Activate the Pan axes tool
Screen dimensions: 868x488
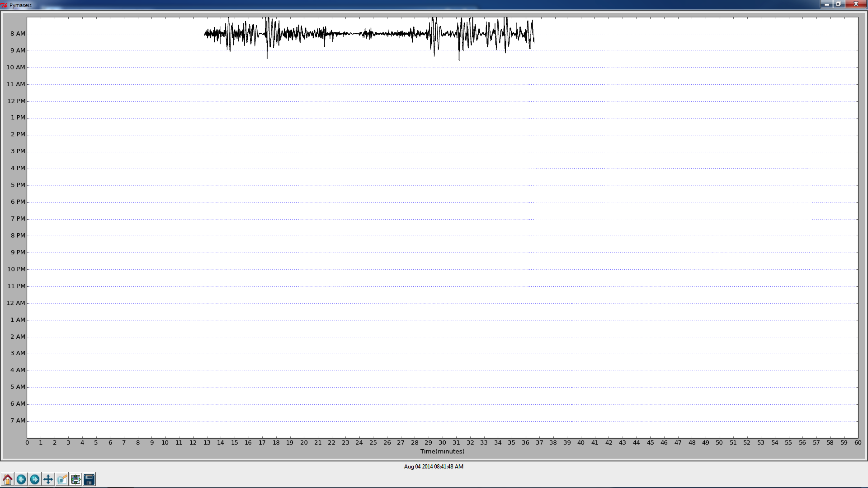click(x=48, y=479)
